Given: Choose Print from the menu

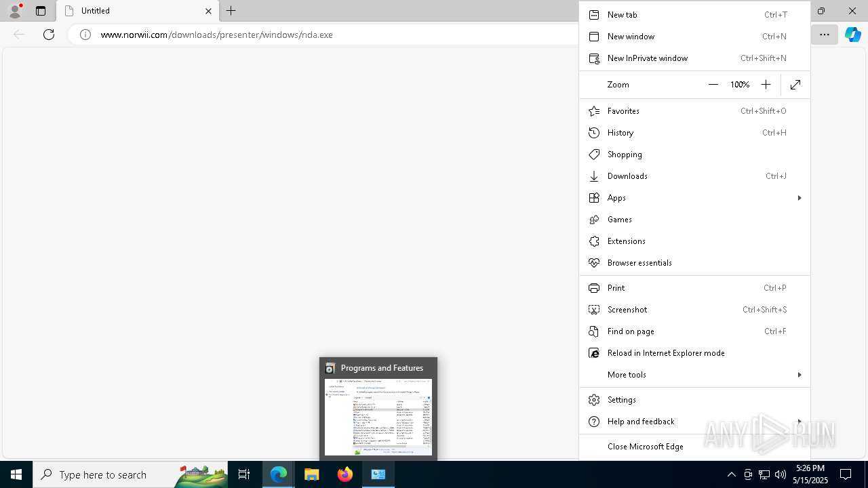Looking at the screenshot, I should click(x=694, y=288).
